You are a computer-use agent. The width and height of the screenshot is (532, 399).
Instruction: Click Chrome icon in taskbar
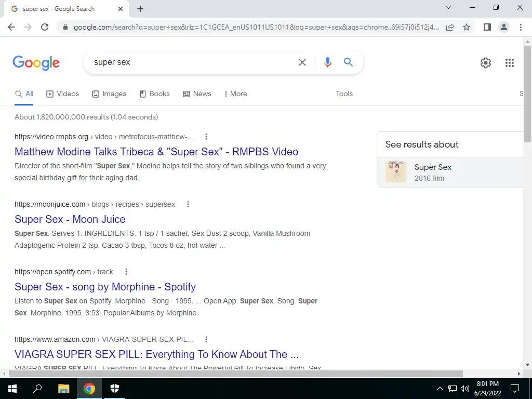(89, 389)
